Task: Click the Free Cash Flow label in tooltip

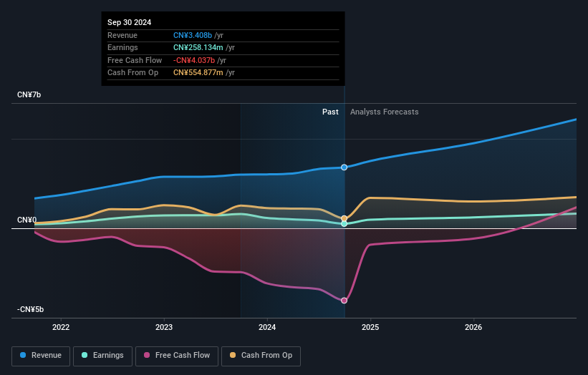Action: pos(135,60)
